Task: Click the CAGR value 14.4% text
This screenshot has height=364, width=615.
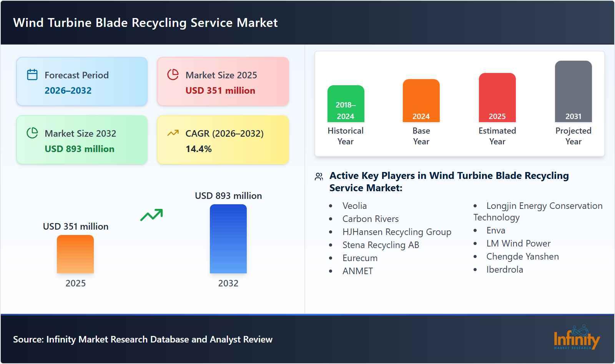Action: coord(198,148)
